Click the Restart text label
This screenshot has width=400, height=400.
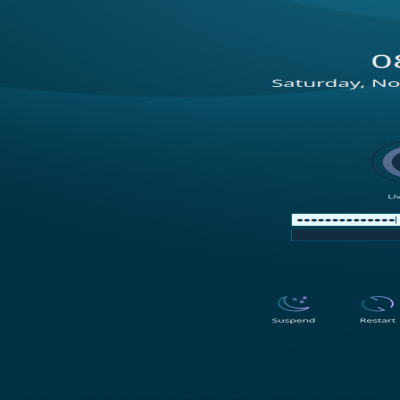coord(378,320)
